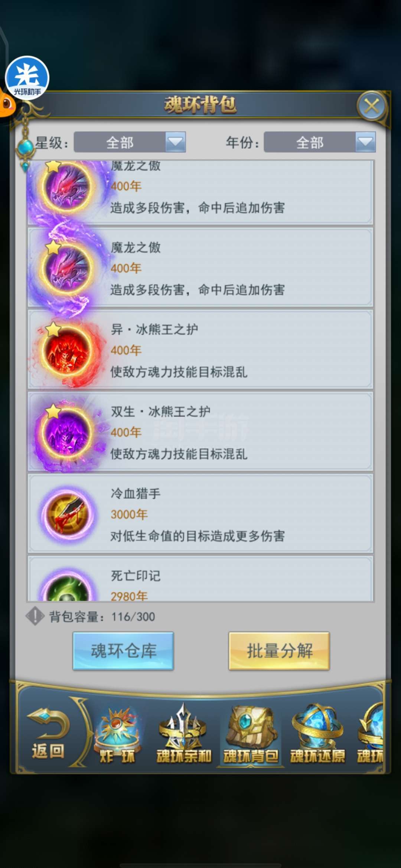The height and width of the screenshot is (868, 401).
Task: Select the 死亡印记 2980年 list entry
Action: click(200, 579)
